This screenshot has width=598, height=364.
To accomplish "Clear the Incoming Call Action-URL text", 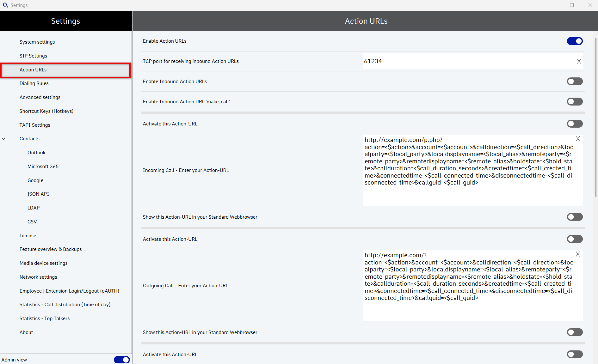I will tap(577, 139).
